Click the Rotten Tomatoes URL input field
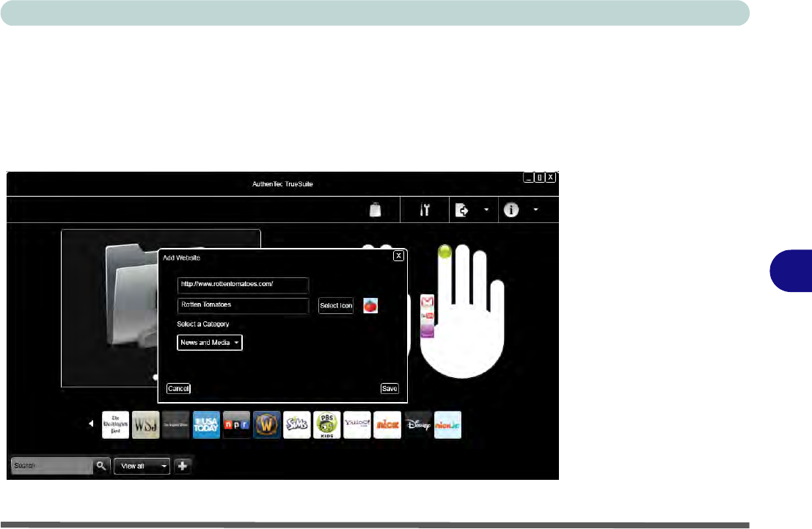This screenshot has width=812, height=529. (243, 285)
